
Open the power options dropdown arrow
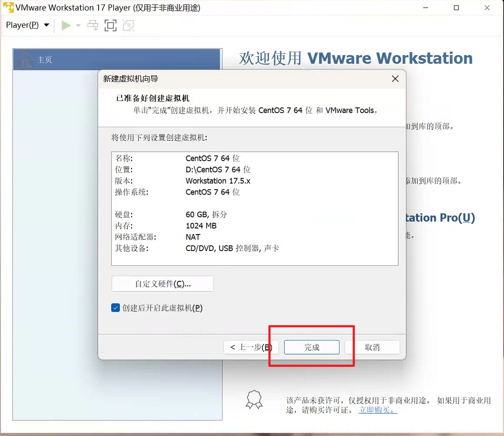pyautogui.click(x=78, y=25)
